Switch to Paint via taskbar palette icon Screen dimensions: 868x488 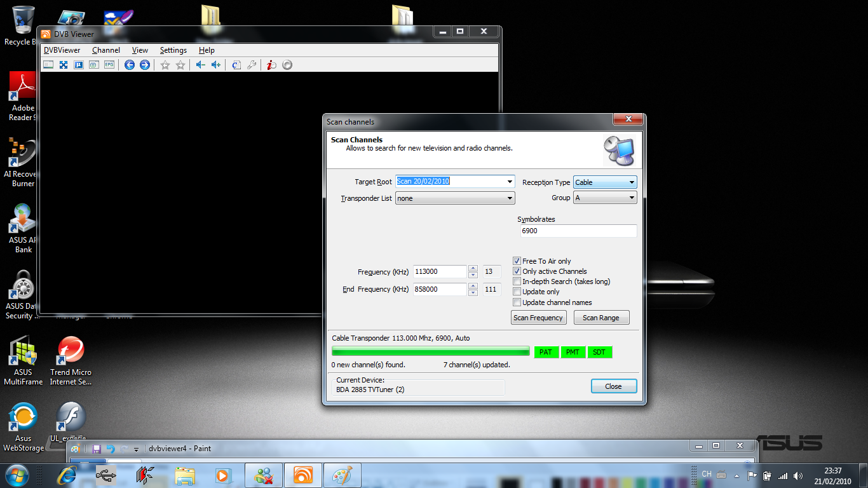342,475
